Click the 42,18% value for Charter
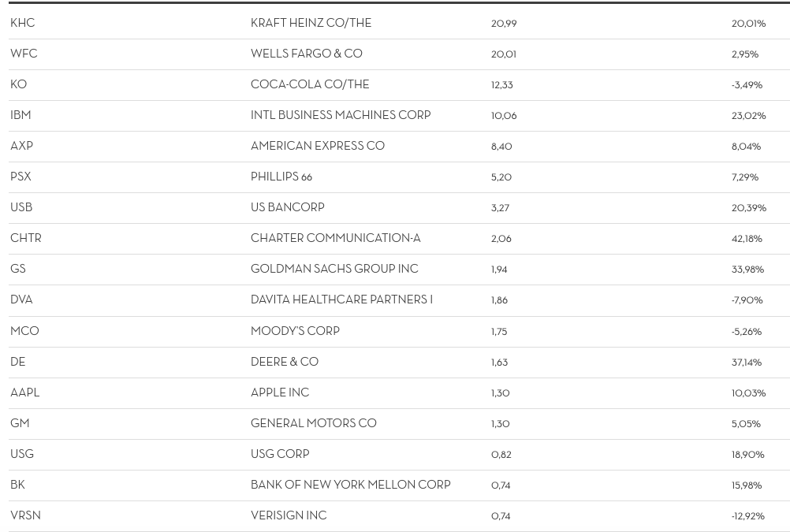The width and height of the screenshot is (790, 532). pyautogui.click(x=746, y=238)
